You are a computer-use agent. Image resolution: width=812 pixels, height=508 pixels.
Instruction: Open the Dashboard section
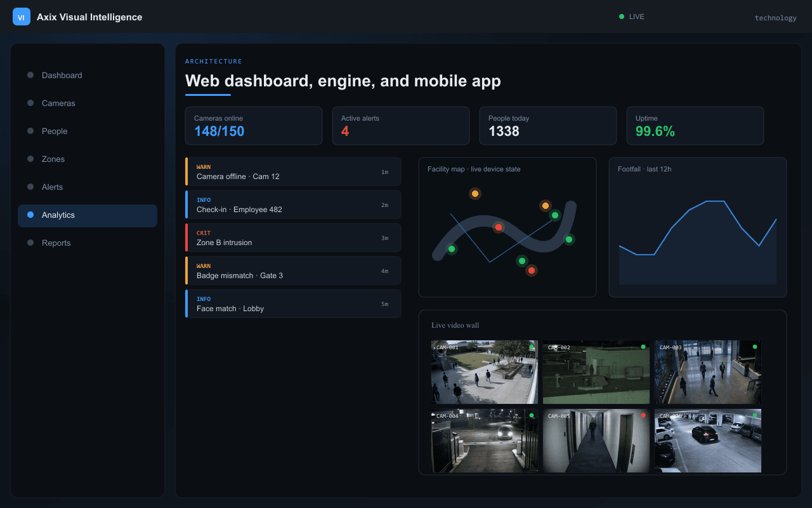tap(88, 75)
